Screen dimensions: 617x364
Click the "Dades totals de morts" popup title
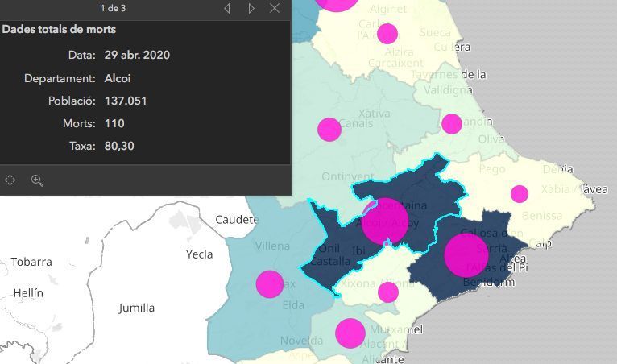(59, 29)
